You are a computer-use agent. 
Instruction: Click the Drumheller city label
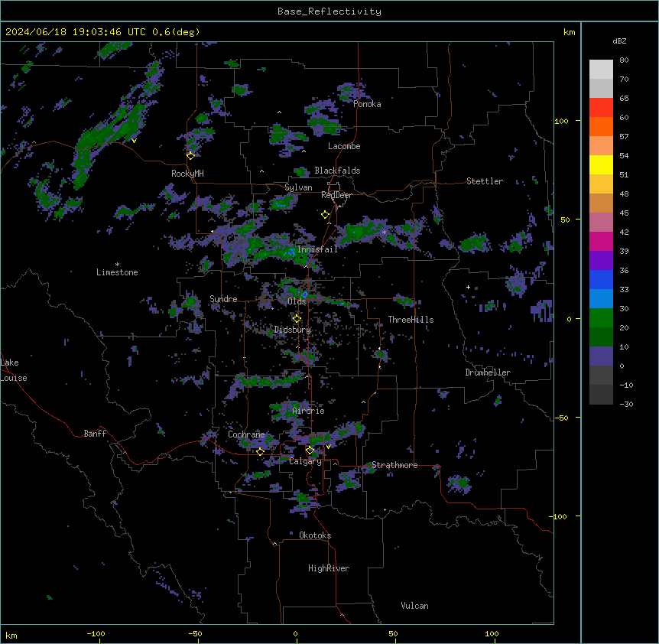pos(488,372)
